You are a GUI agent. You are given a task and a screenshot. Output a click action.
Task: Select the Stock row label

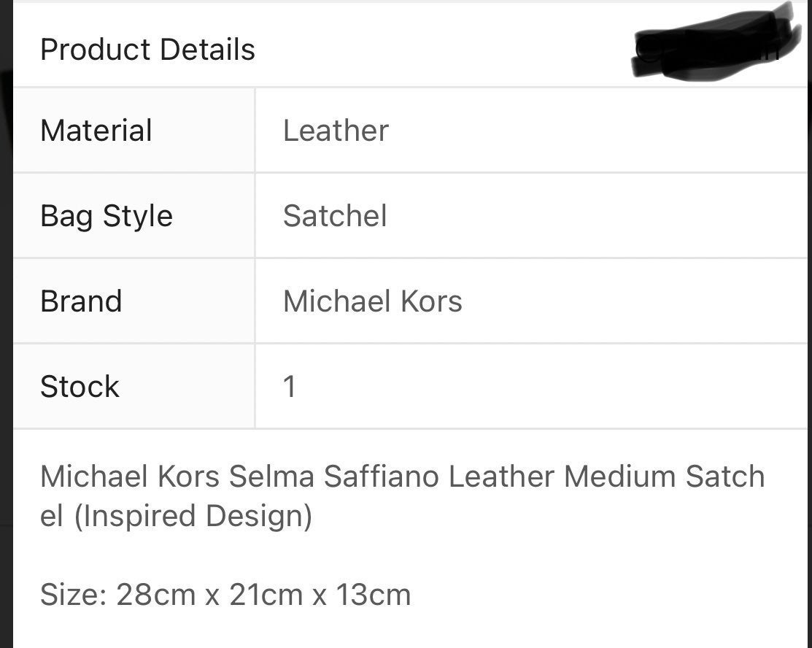[x=80, y=387]
